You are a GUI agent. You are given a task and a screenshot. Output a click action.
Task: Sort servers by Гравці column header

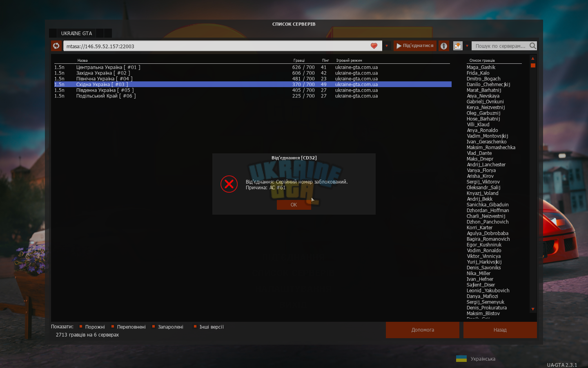(x=299, y=61)
